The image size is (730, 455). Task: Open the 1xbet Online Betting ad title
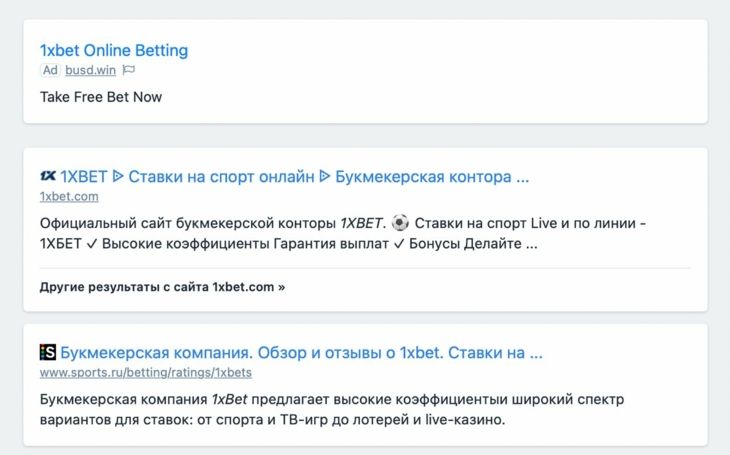[x=114, y=50]
